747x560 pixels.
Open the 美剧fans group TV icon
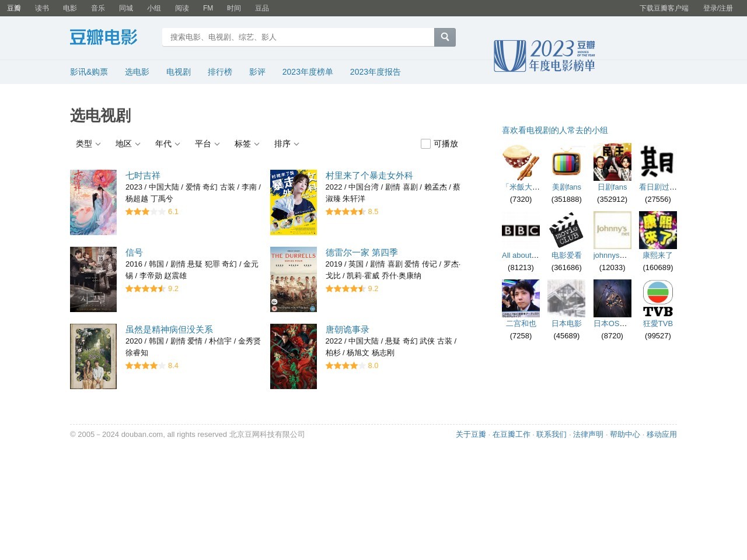tap(566, 162)
